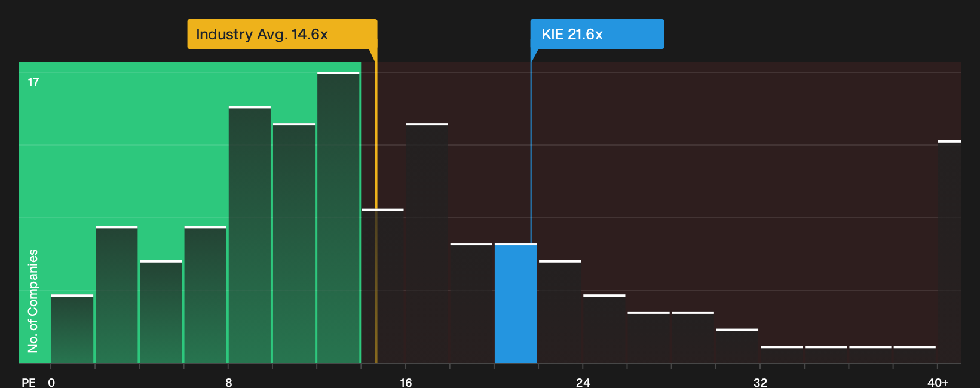Select the first bar at PE 0-2
The height and width of the screenshot is (388, 980).
[x=72, y=329]
